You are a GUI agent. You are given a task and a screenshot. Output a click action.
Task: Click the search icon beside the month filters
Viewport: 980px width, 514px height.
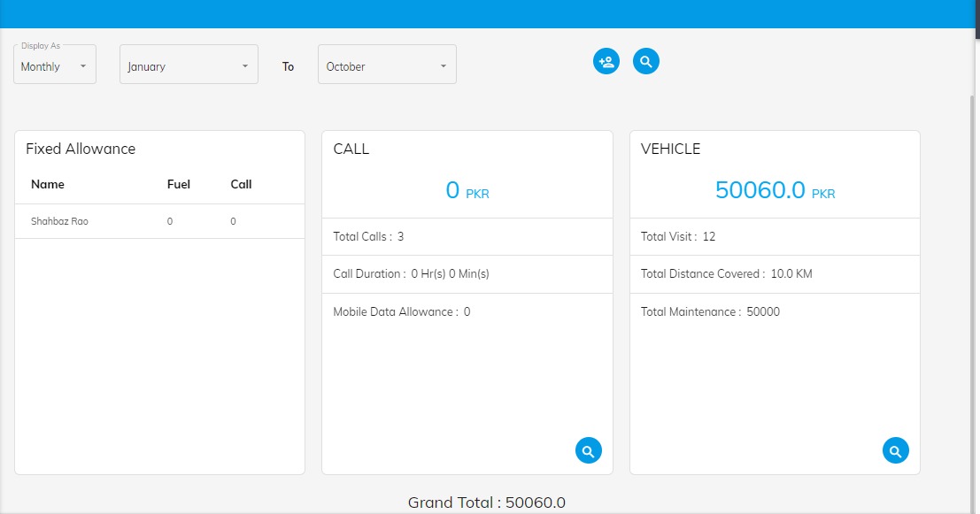pyautogui.click(x=646, y=61)
